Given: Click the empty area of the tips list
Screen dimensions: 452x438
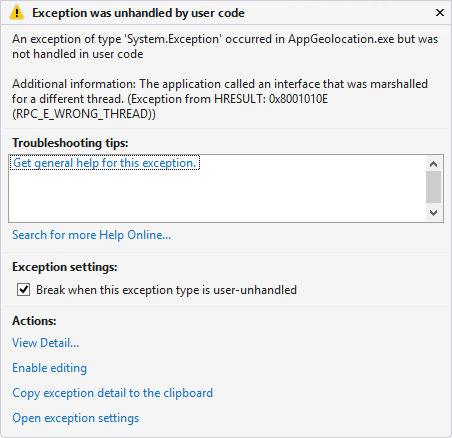Looking at the screenshot, I should click(217, 196).
